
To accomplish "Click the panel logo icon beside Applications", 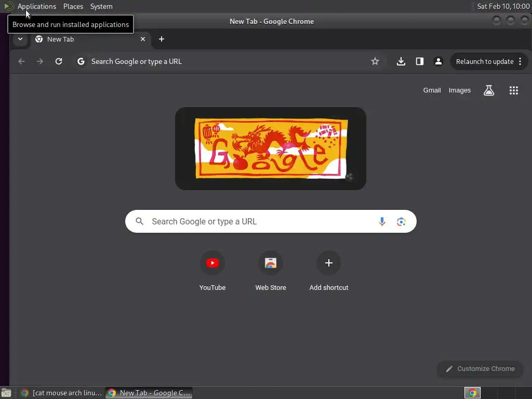I will (8, 6).
